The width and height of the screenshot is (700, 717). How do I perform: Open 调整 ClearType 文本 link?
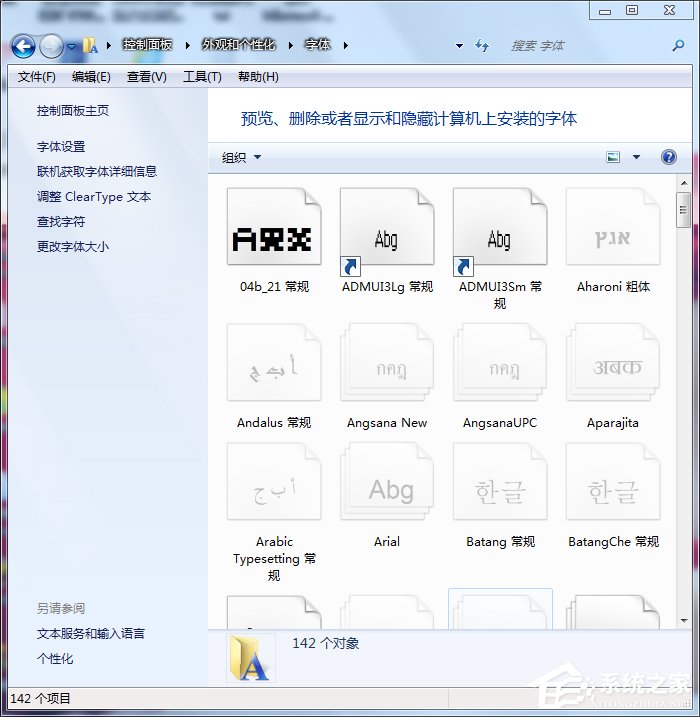[x=94, y=197]
